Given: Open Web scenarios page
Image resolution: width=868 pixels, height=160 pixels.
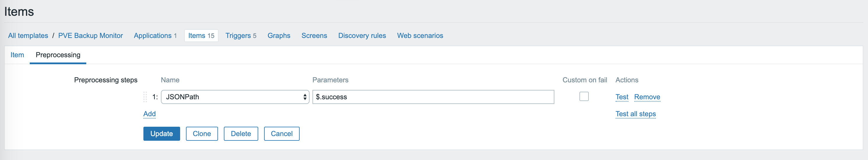Looking at the screenshot, I should coord(420,36).
